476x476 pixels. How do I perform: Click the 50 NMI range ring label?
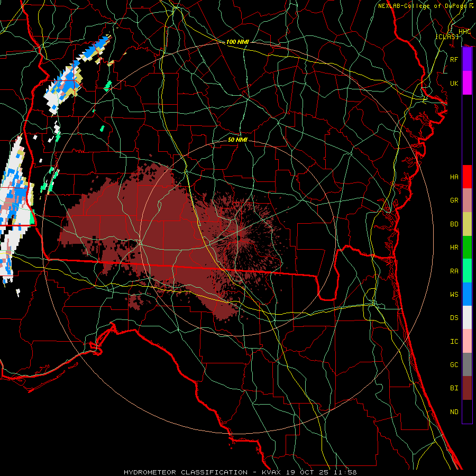(237, 140)
